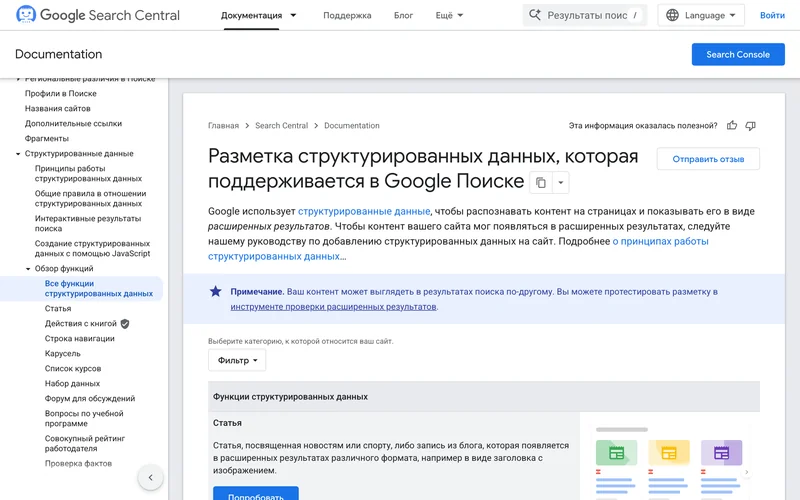Select the Документация tab

(x=252, y=15)
